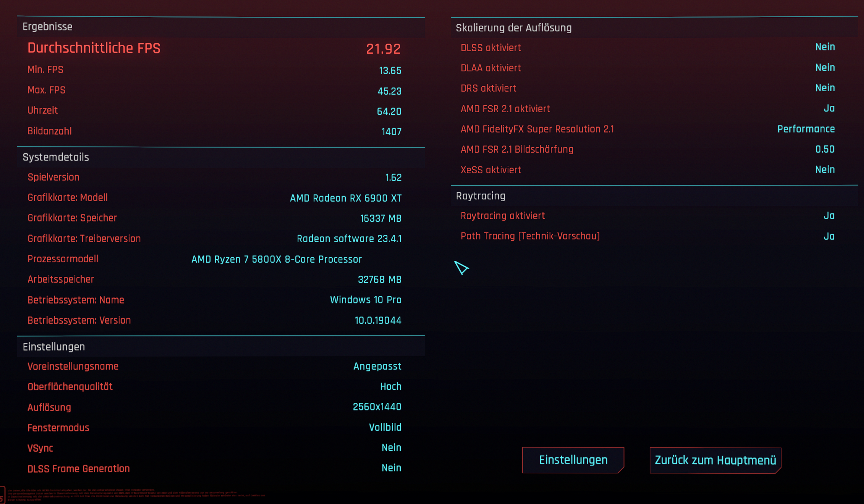Click the Einstellungen button
Screen dimensions: 864x504
[x=573, y=459]
